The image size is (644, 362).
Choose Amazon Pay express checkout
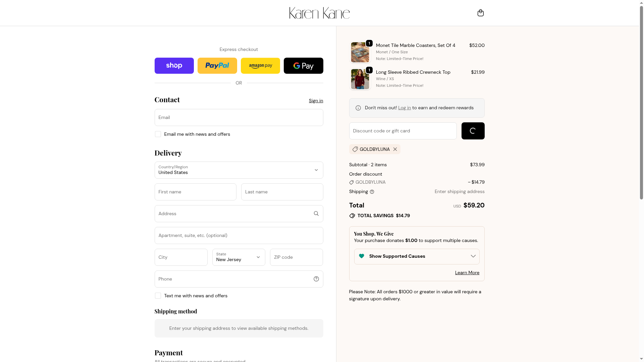260,66
